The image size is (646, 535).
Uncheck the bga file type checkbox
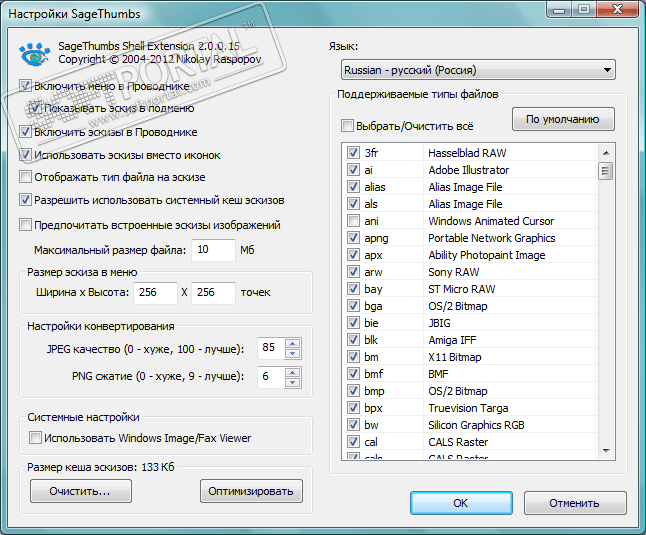(353, 306)
